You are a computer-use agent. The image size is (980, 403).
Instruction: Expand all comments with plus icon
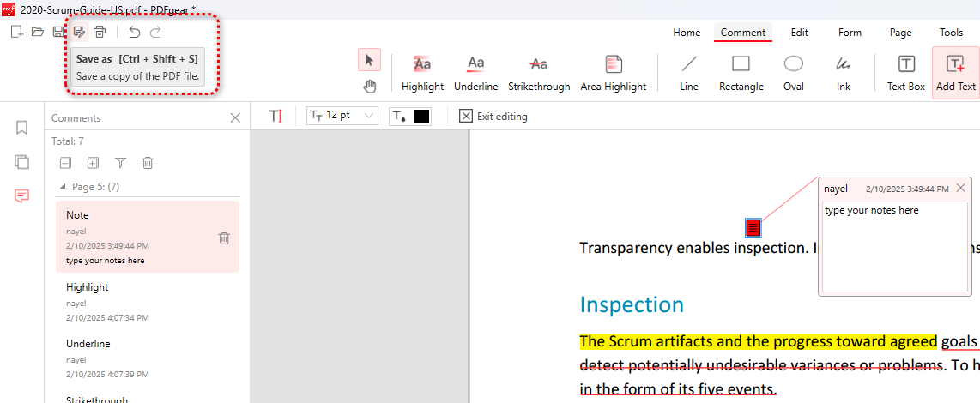point(93,163)
